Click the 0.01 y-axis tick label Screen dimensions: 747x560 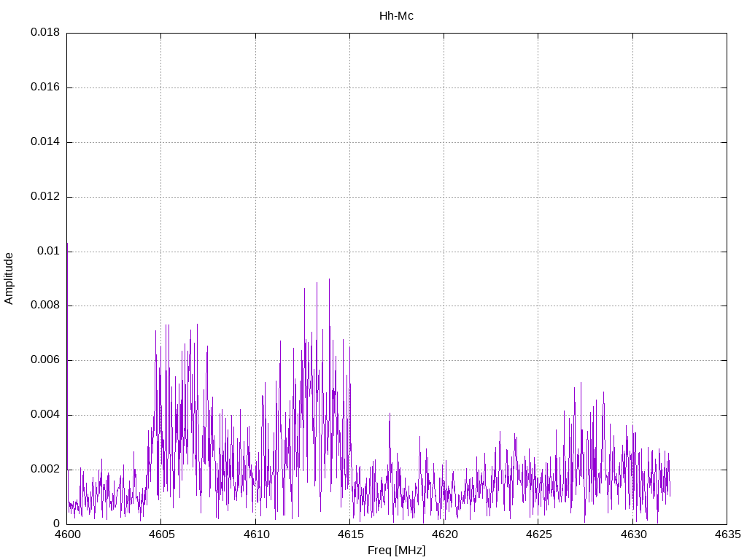click(48, 252)
